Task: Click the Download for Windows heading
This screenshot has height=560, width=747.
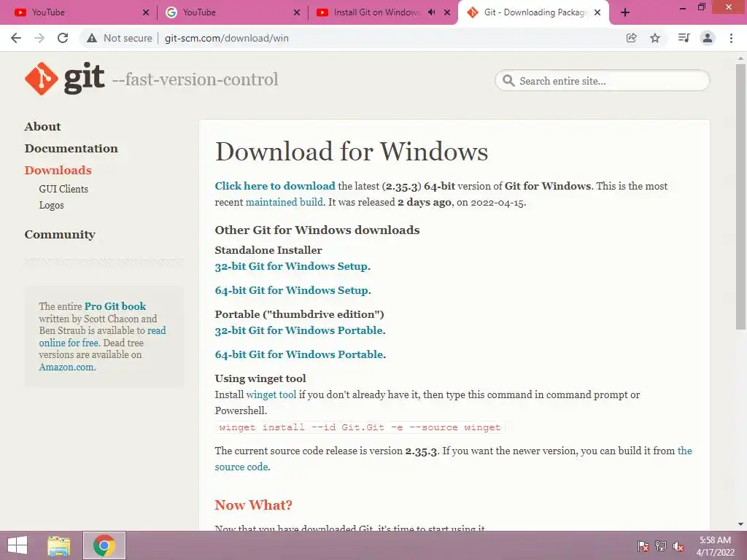Action: point(352,152)
